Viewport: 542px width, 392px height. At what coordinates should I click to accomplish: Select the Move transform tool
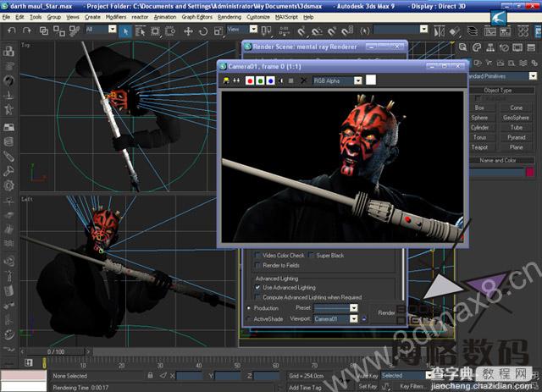coord(188,31)
